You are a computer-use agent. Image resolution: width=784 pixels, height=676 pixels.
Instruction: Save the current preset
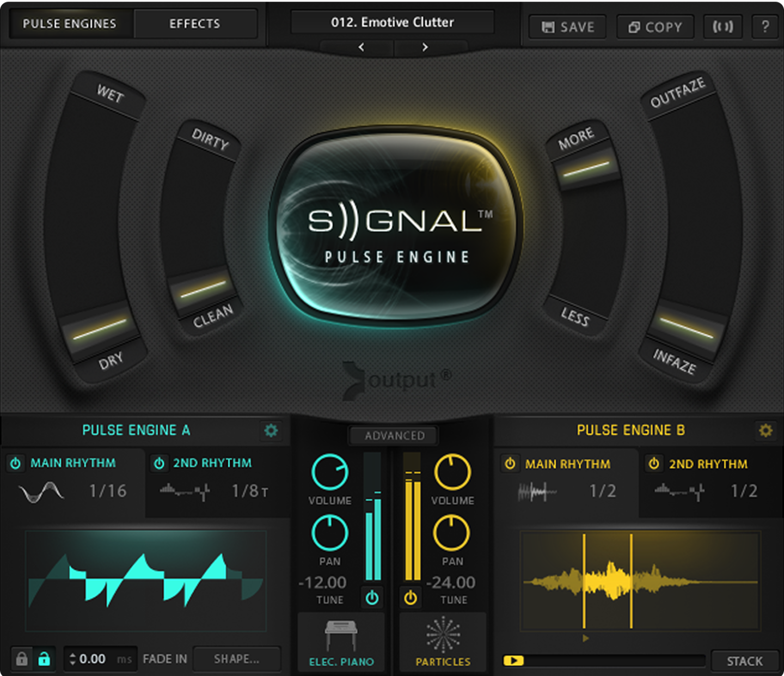click(x=566, y=27)
